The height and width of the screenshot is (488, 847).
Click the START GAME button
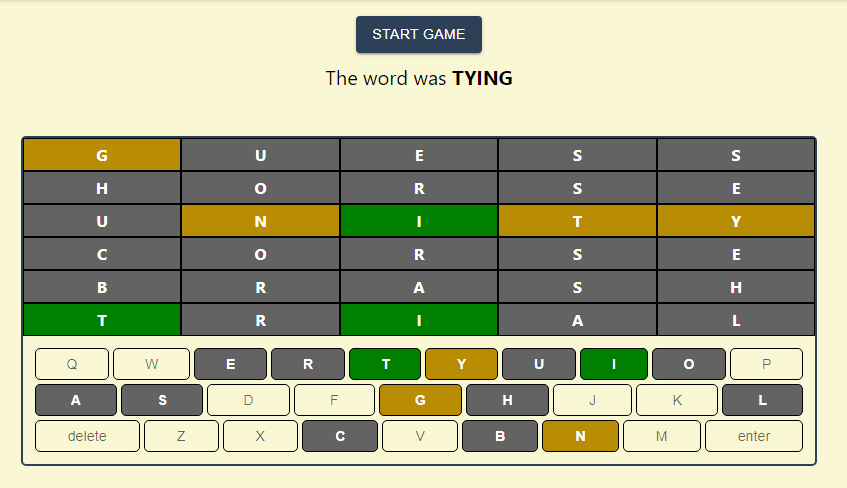click(418, 34)
